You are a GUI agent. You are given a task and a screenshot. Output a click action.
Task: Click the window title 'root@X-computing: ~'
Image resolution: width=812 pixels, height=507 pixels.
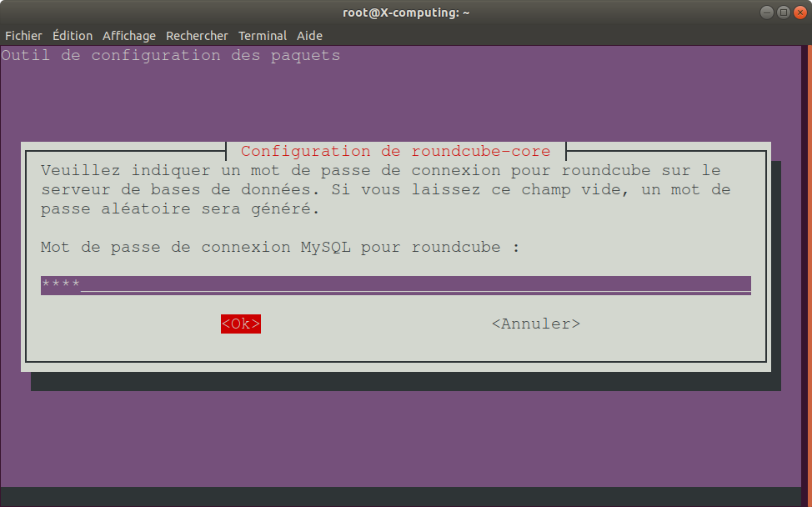point(406,13)
